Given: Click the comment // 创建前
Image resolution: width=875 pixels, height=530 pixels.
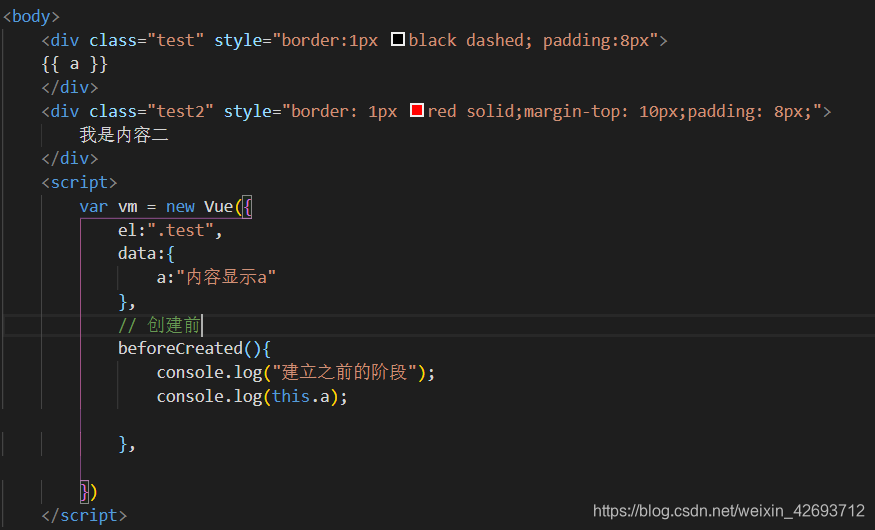Looking at the screenshot, I should [x=159, y=325].
